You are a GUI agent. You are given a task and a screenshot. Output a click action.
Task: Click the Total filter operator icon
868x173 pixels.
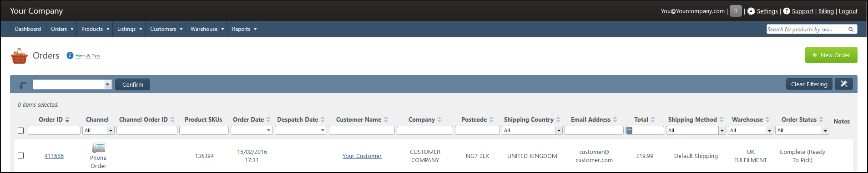click(629, 130)
